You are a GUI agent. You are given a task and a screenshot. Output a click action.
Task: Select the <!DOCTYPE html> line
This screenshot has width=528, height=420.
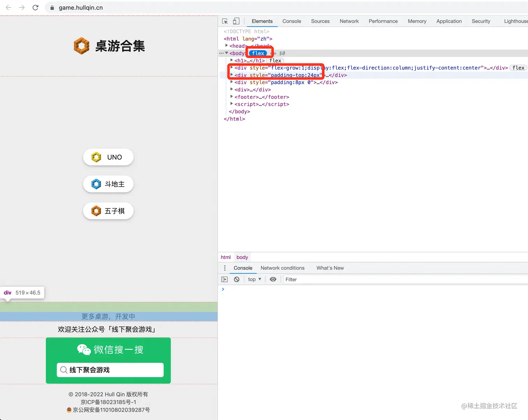click(247, 31)
